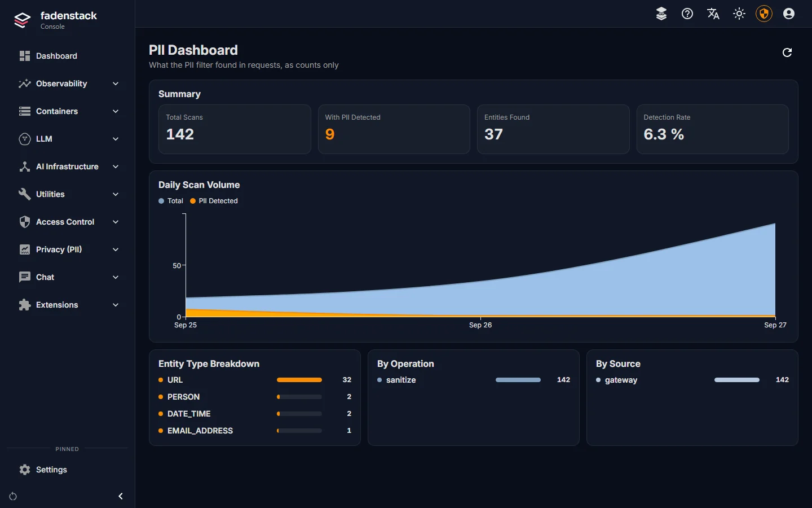This screenshot has height=508, width=812.
Task: Click the Containers stack icon
Action: pos(24,111)
